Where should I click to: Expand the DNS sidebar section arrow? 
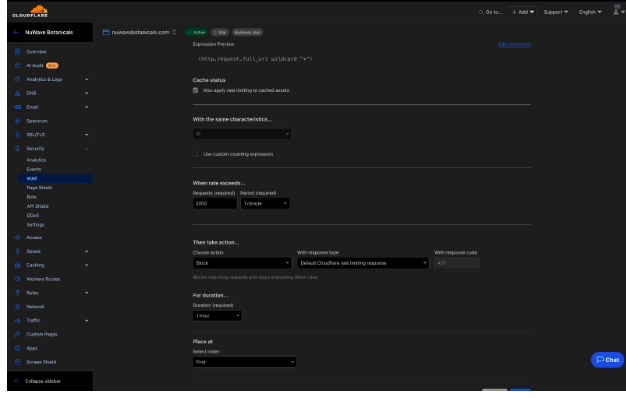[87, 93]
